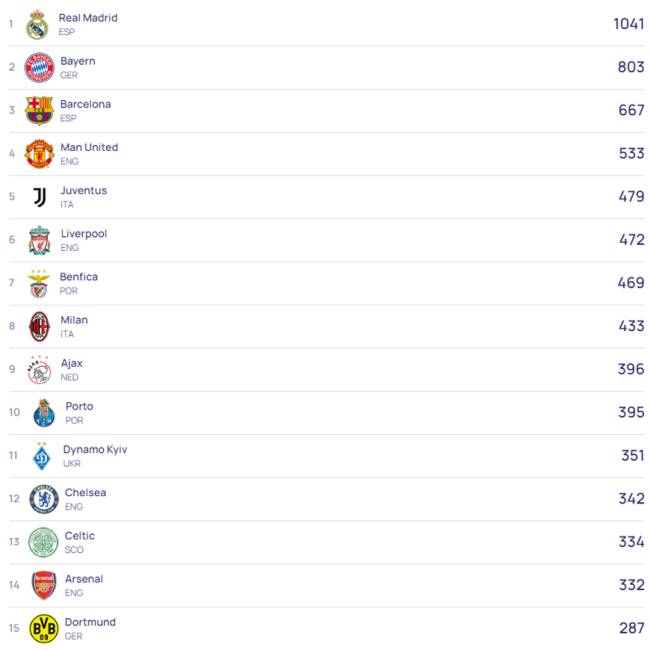Click the Celtic clover crest
650x650 pixels.
(43, 542)
